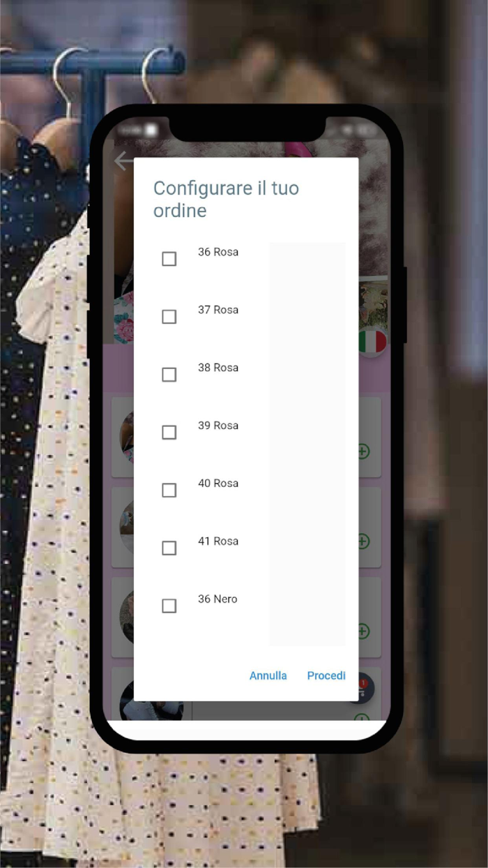This screenshot has height=868, width=488.
Task: Tap the red cart notification badge
Action: coord(364,683)
